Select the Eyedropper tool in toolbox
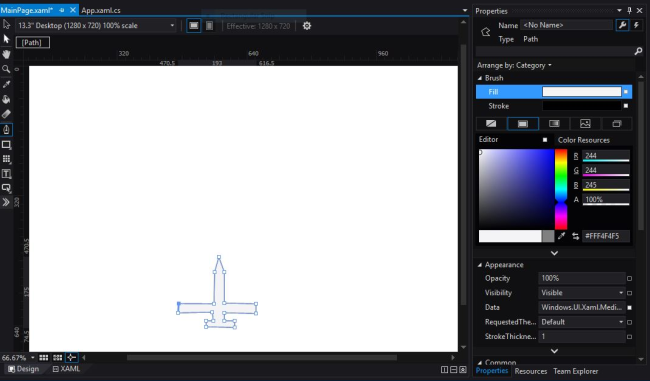This screenshot has height=381, width=650. coord(6,85)
